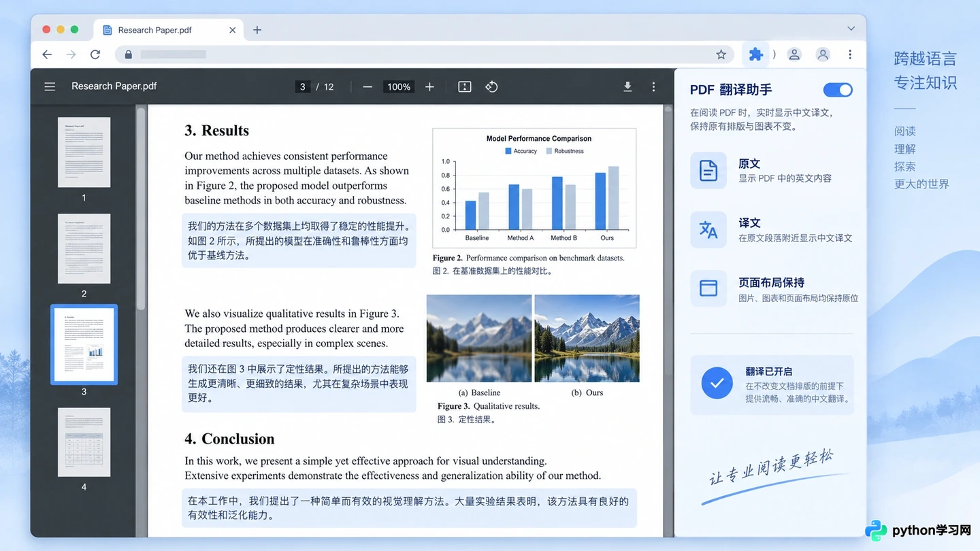This screenshot has width=980, height=551.
Task: Click the "(b) Ours" mountain image
Action: pos(587,338)
